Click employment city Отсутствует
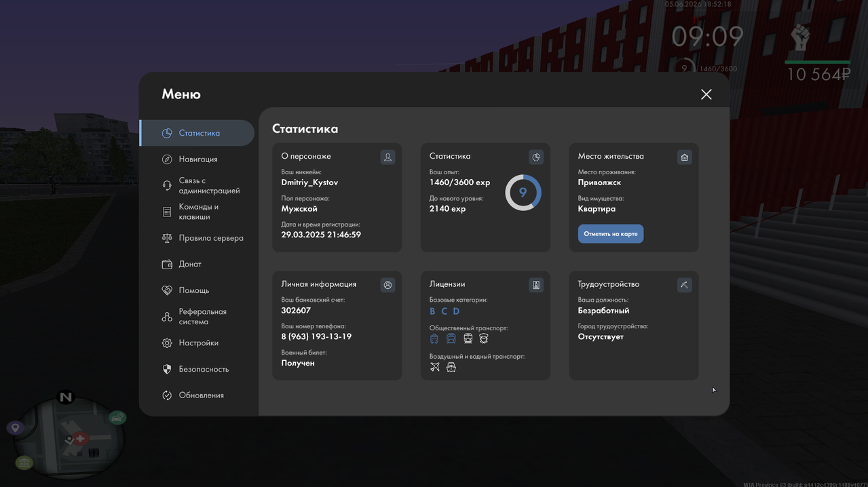The height and width of the screenshot is (487, 868). [x=601, y=337]
